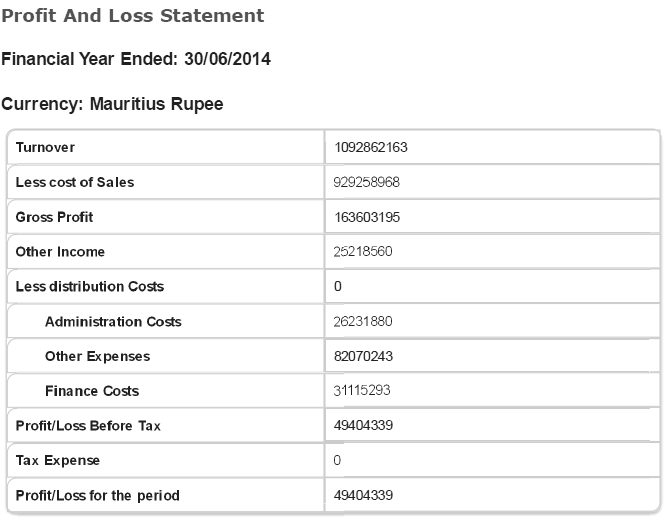Select the Less cost of Sales label

[75, 182]
